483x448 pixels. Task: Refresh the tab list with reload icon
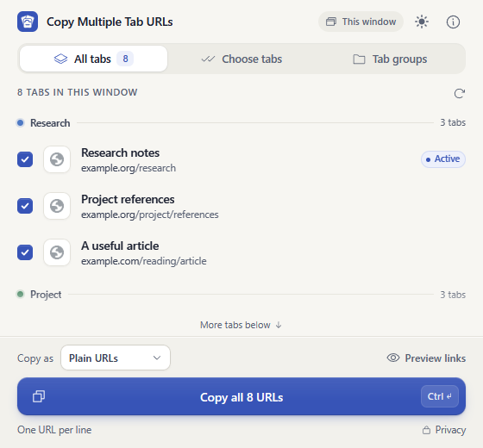(459, 93)
